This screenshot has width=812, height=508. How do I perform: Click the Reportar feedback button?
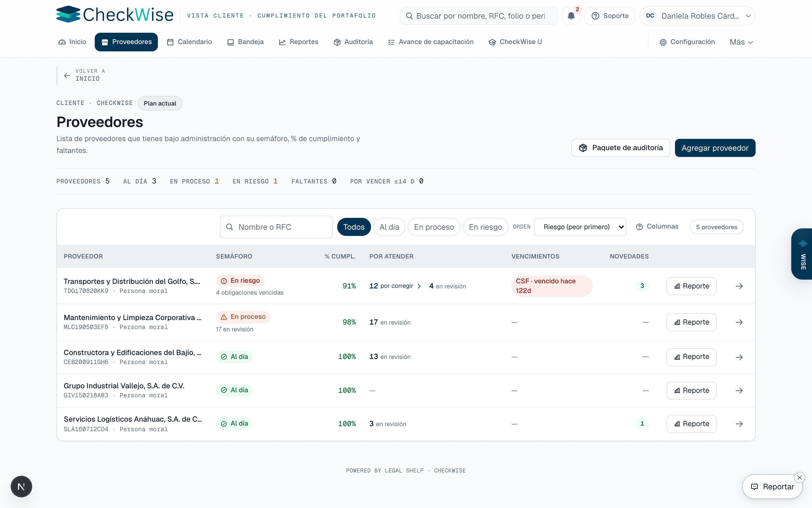[772, 487]
